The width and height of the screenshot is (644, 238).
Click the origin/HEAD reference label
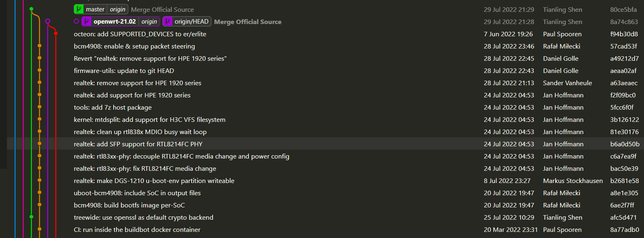[191, 22]
